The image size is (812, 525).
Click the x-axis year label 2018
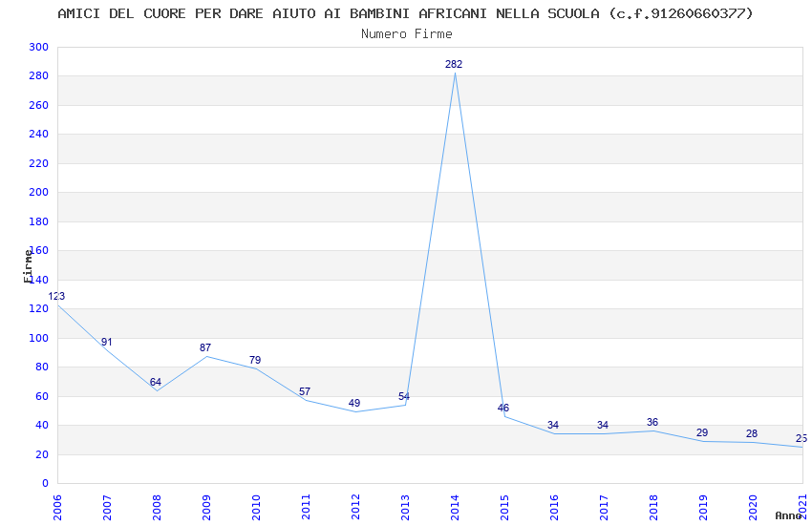point(653,507)
